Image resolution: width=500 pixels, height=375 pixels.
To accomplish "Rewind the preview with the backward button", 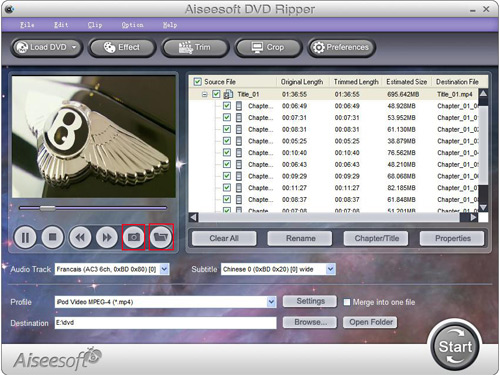I will click(80, 237).
